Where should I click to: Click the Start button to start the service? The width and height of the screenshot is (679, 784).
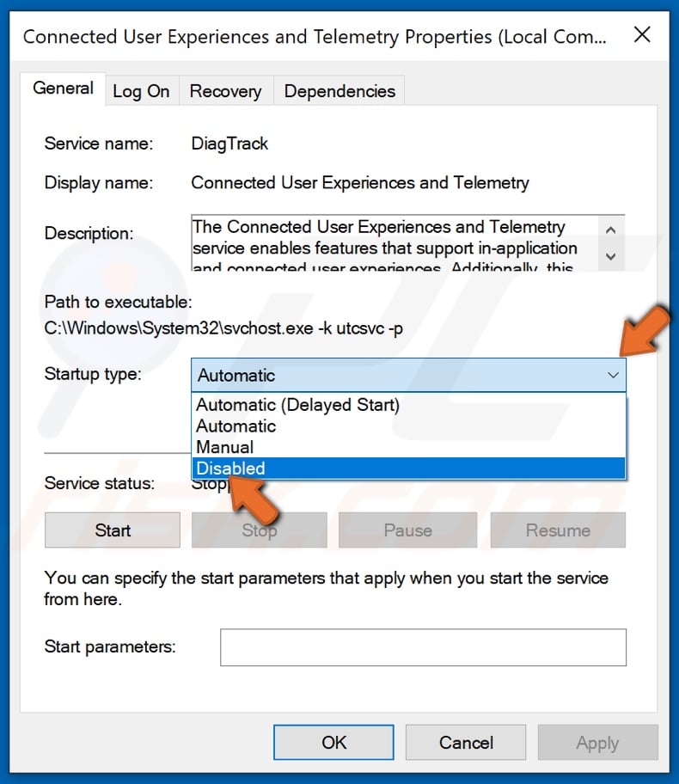112,530
